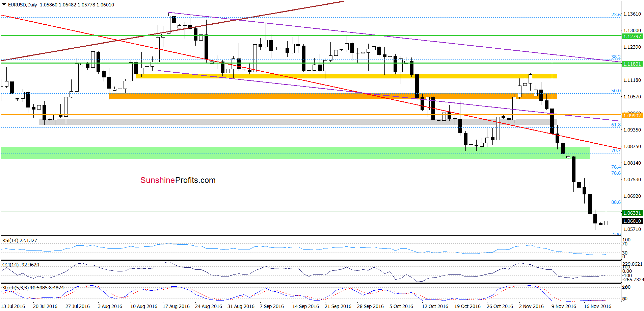Click the 1.12797 green price label
Screen dimensions: 644x311
632,37
